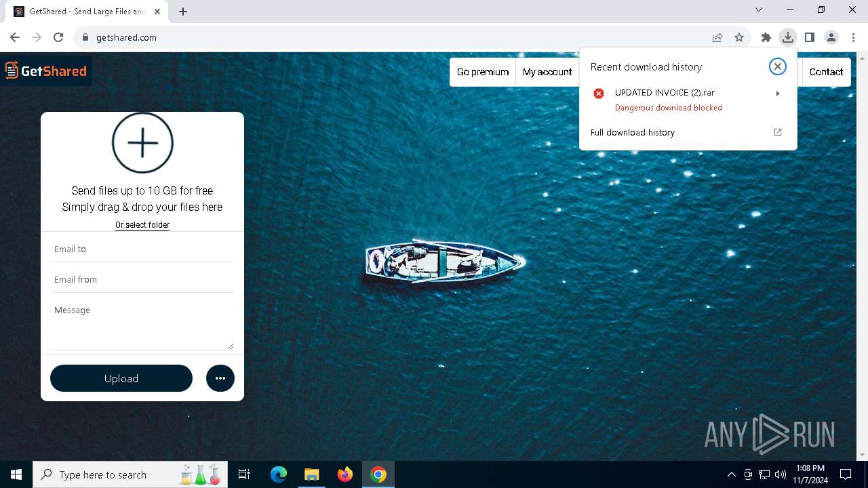The height and width of the screenshot is (488, 868).
Task: View site information lock icon
Action: (85, 37)
